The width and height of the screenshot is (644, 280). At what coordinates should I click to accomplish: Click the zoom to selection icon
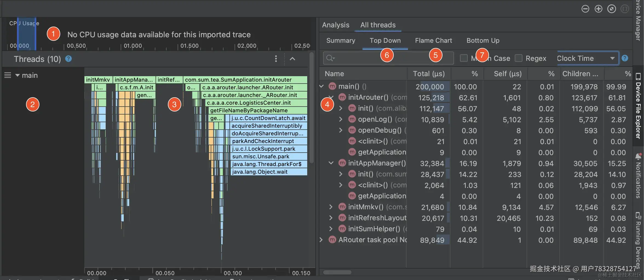(x=625, y=9)
